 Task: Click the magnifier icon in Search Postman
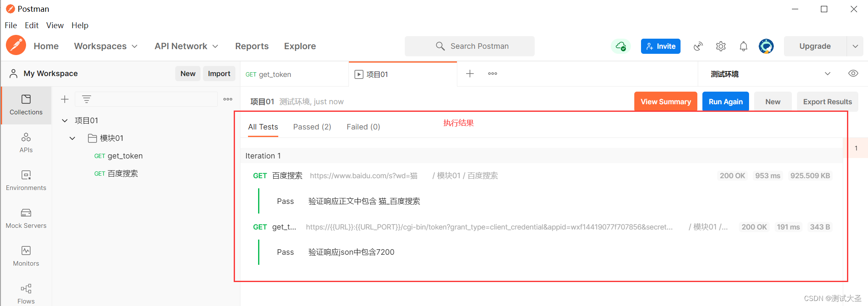[440, 46]
